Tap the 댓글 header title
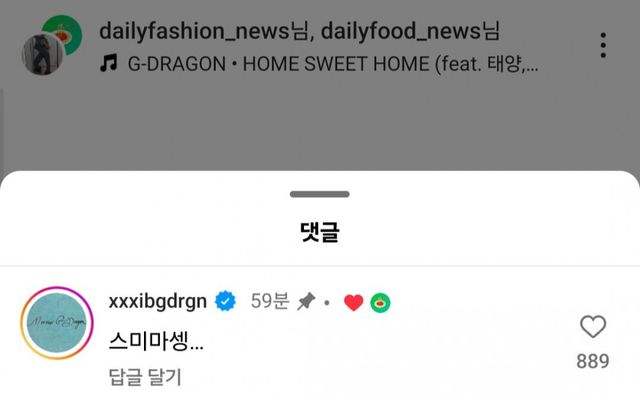Screen dimensions: 640x401 coord(320,232)
